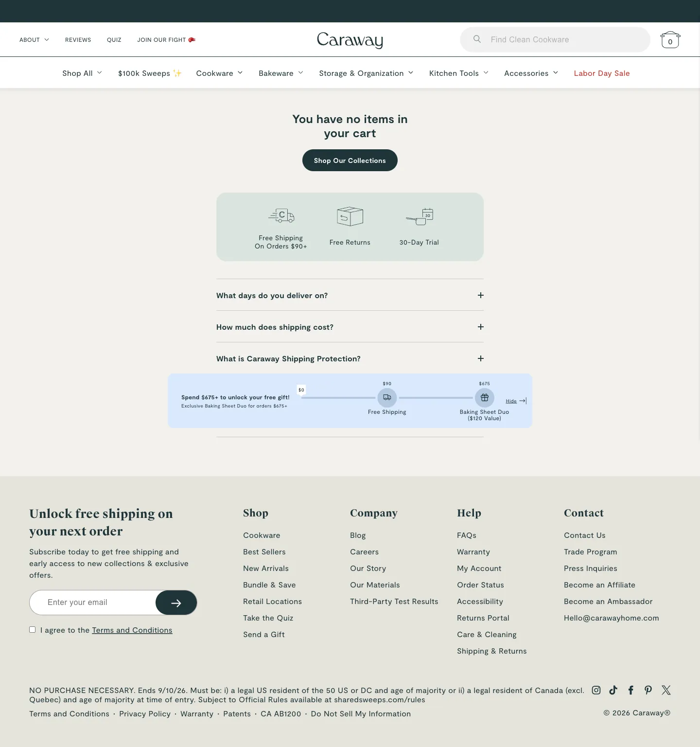Focus the Enter your email field

(x=93, y=603)
